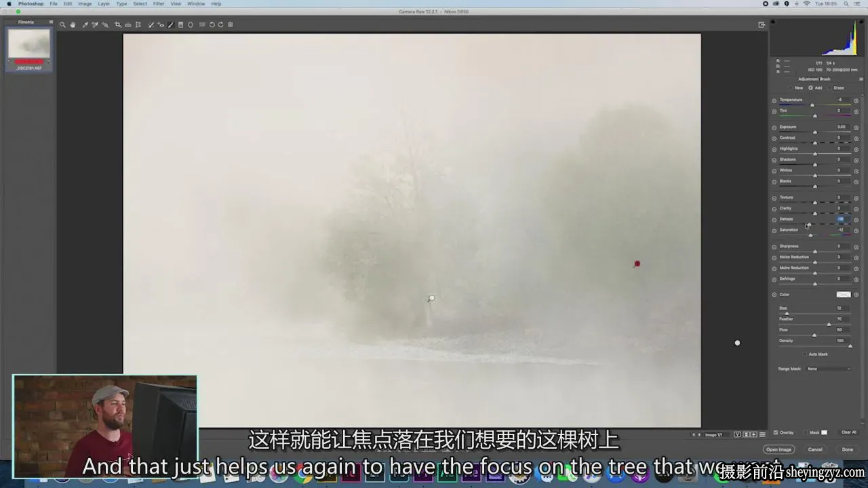Open Adjustment Brush panel options menu
Screen dimensions: 868x488
click(x=861, y=79)
